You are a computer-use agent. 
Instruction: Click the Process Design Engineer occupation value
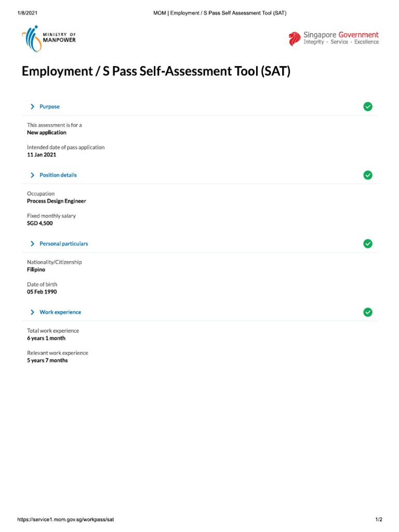(x=56, y=201)
